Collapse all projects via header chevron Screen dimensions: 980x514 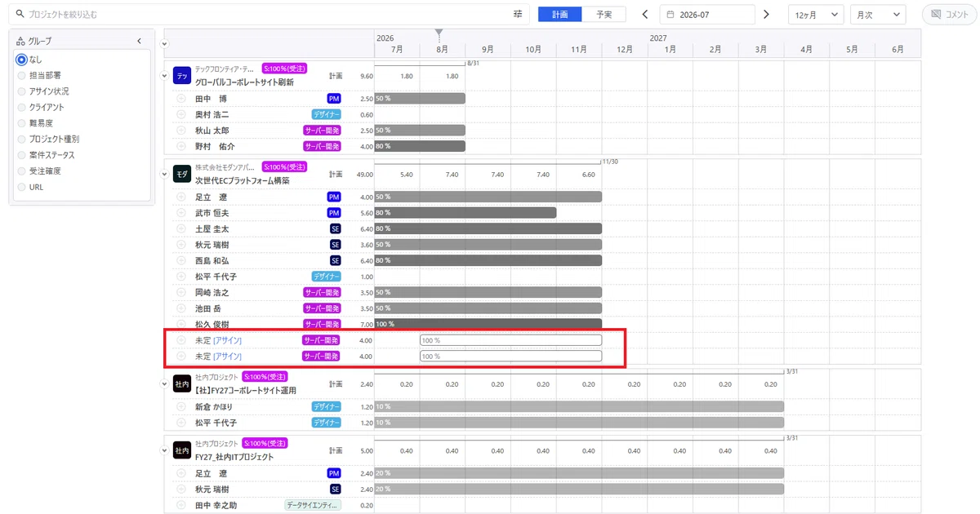point(165,44)
